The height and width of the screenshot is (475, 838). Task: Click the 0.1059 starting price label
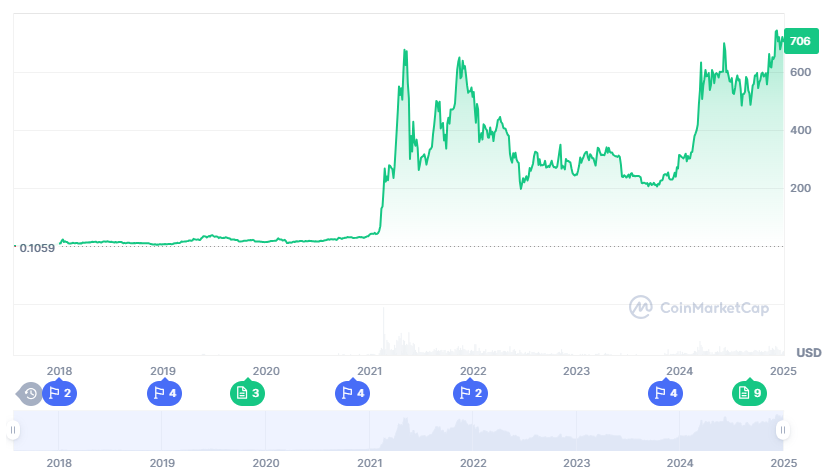point(38,247)
